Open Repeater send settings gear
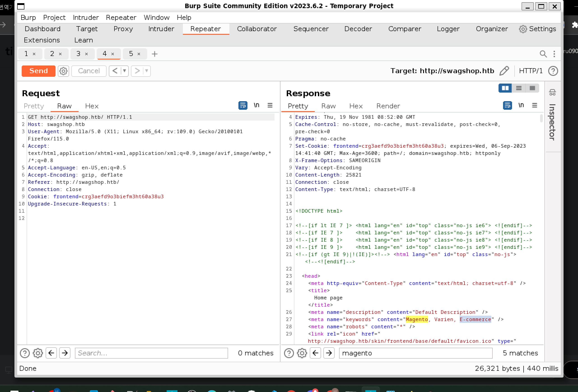The height and width of the screenshot is (392, 578). pos(63,71)
